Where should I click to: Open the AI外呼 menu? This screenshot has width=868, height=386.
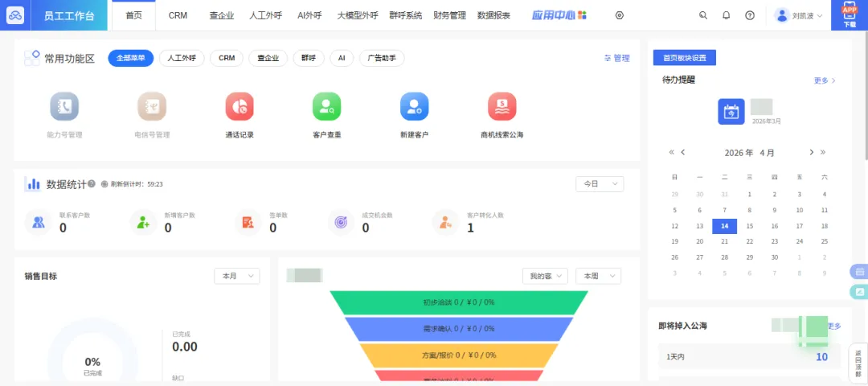pyautogui.click(x=309, y=15)
